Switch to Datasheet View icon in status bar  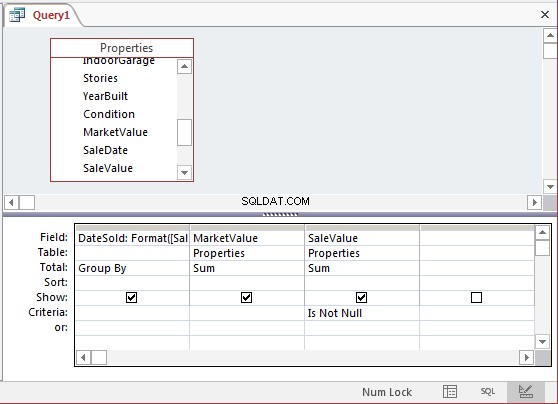coord(450,392)
